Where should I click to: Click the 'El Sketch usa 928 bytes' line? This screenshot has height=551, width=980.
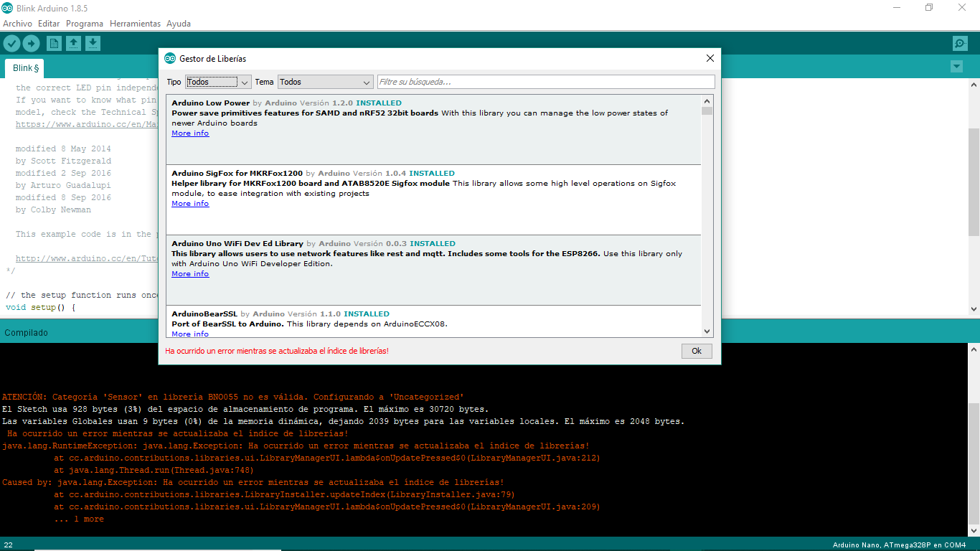[x=245, y=409]
